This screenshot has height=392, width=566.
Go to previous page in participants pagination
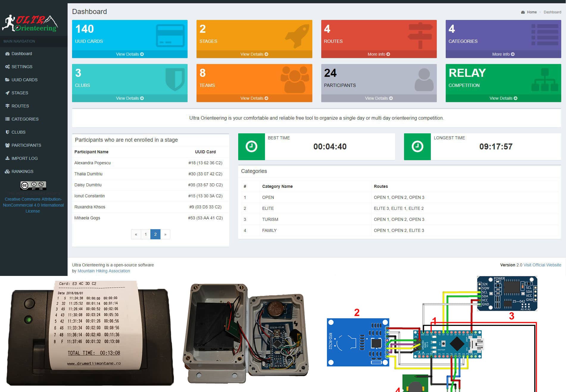click(x=136, y=234)
